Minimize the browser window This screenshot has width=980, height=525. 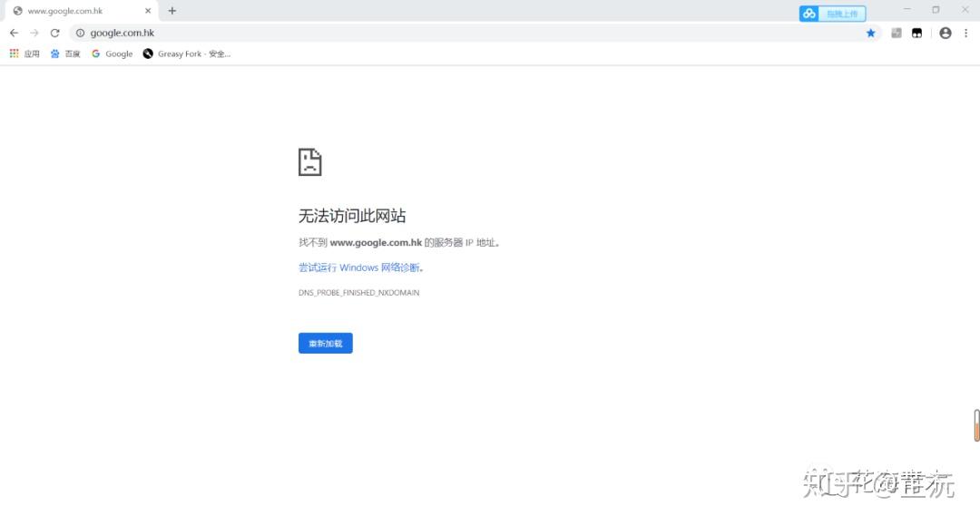click(906, 10)
